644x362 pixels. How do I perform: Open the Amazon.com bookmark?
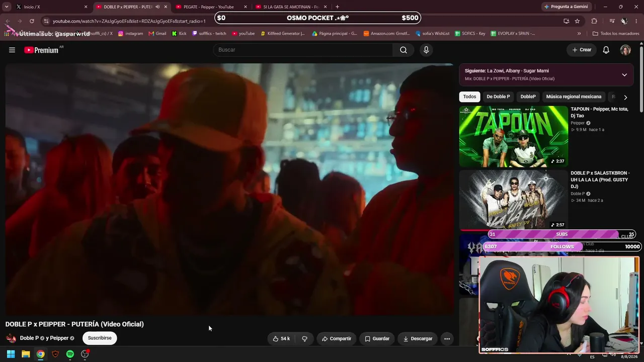[386, 34]
